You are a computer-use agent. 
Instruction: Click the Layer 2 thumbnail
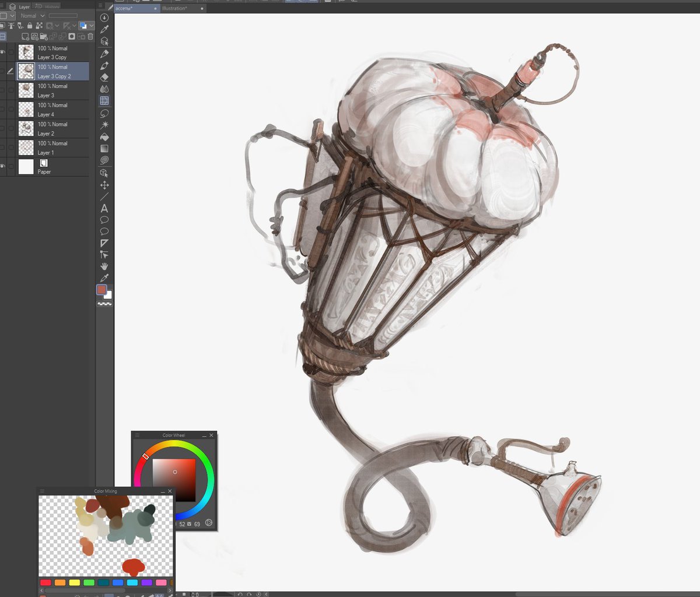point(26,128)
